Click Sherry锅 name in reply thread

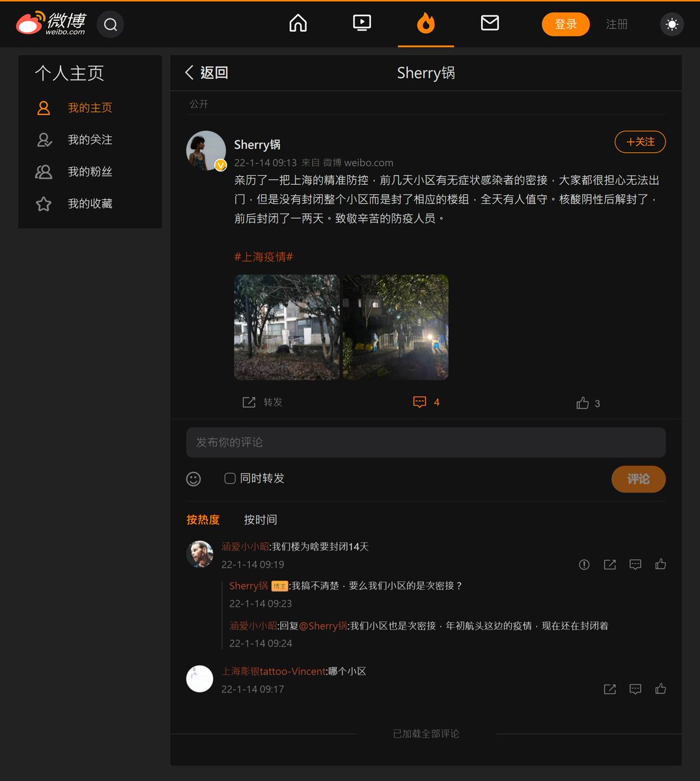pyautogui.click(x=249, y=586)
